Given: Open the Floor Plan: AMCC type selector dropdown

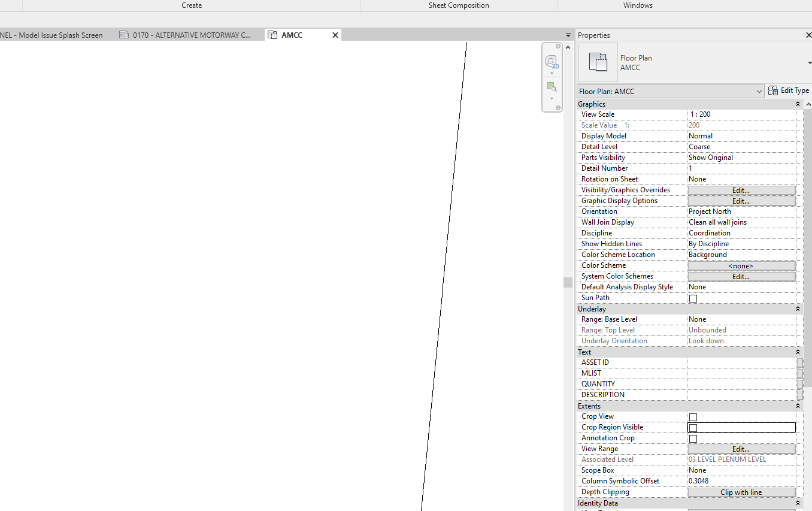Looking at the screenshot, I should (759, 91).
